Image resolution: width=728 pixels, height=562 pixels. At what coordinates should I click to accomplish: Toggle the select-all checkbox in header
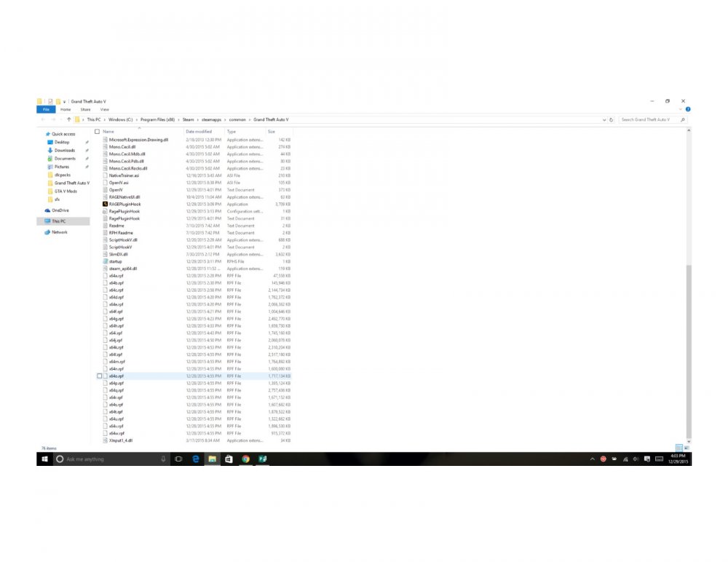(x=97, y=132)
